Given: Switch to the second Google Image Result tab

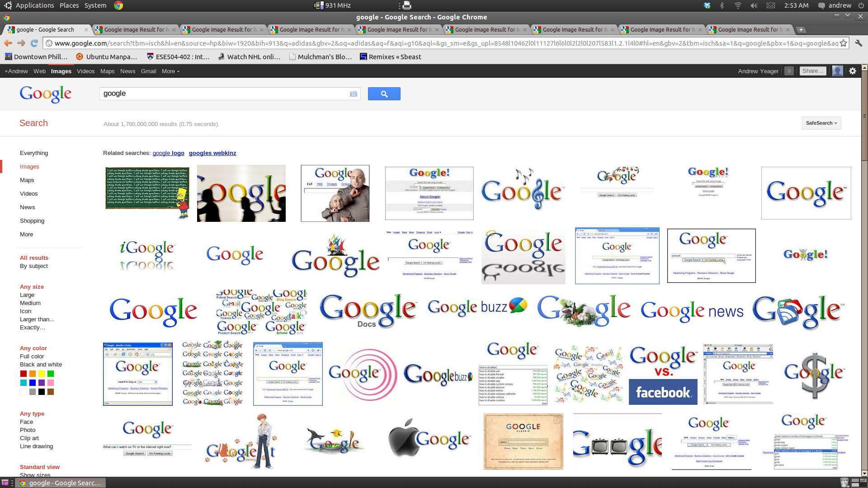Looking at the screenshot, I should 222,30.
